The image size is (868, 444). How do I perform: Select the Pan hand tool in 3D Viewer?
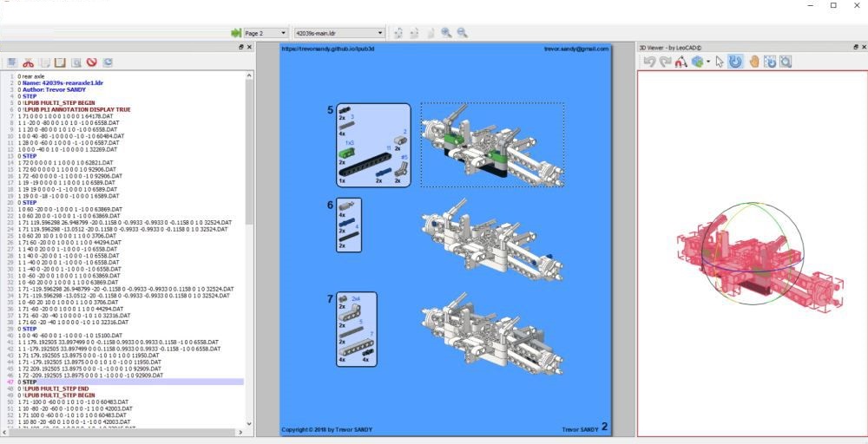tap(754, 62)
